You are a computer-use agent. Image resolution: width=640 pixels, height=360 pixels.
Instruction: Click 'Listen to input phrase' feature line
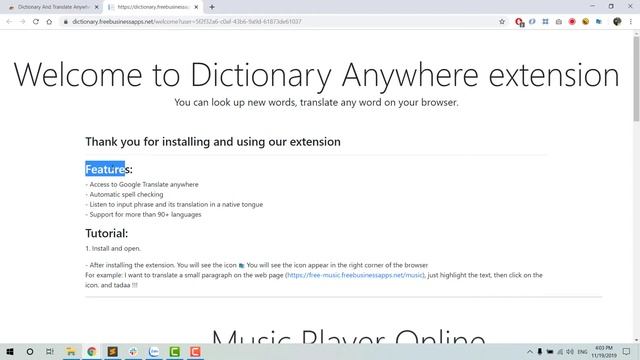click(x=174, y=204)
